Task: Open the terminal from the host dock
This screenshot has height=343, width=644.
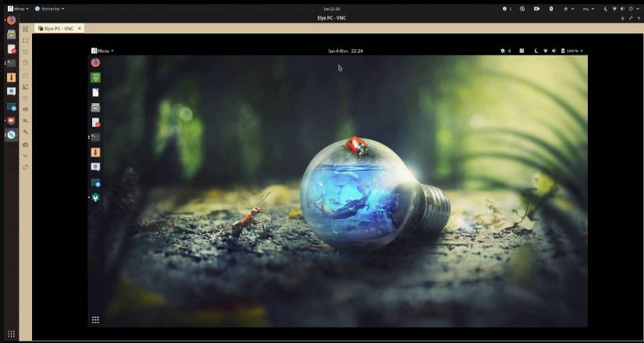Action: (x=11, y=63)
